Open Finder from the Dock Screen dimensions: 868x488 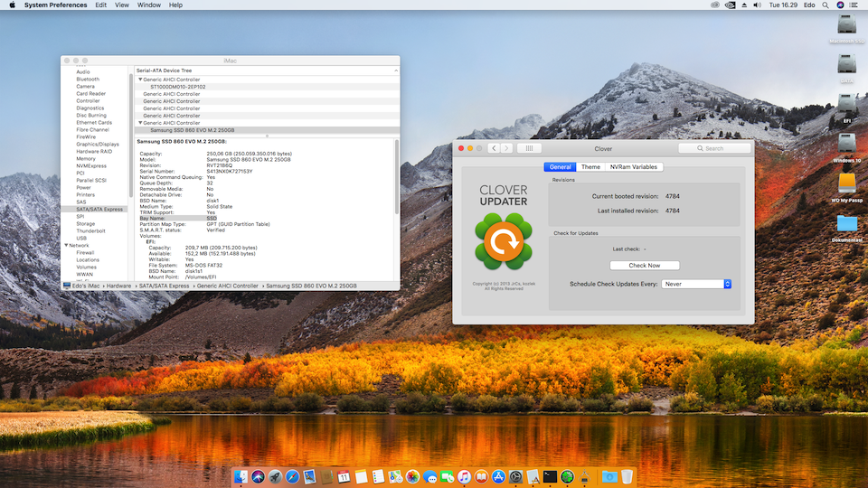[241, 476]
